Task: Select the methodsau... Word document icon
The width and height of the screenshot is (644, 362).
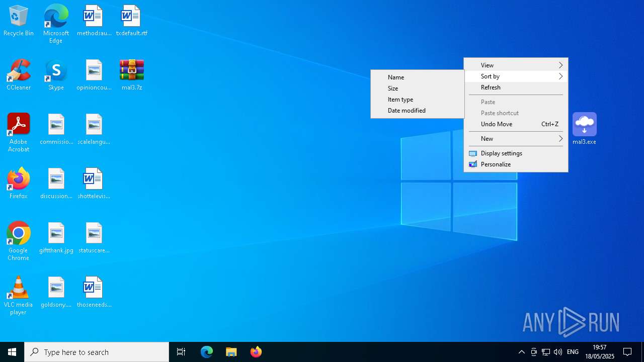Action: click(x=94, y=21)
